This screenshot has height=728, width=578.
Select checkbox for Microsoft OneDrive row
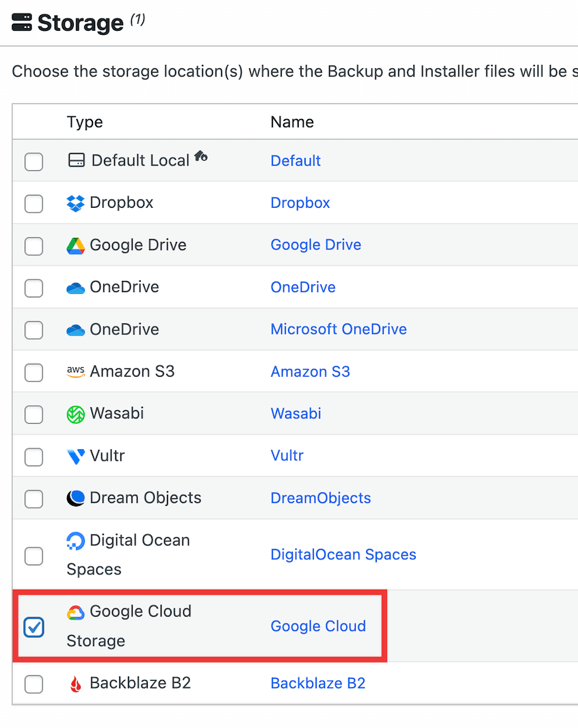coord(34,330)
